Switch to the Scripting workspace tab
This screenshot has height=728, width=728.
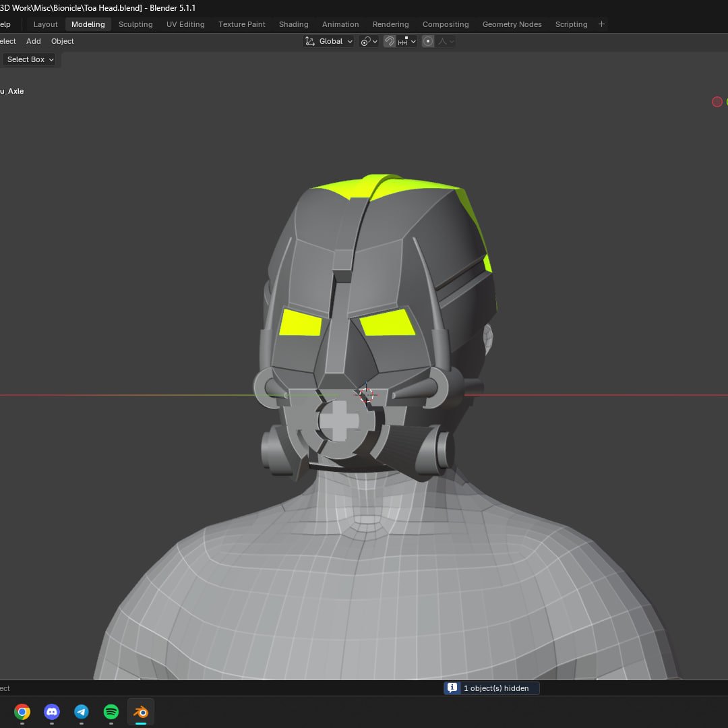[x=571, y=24]
